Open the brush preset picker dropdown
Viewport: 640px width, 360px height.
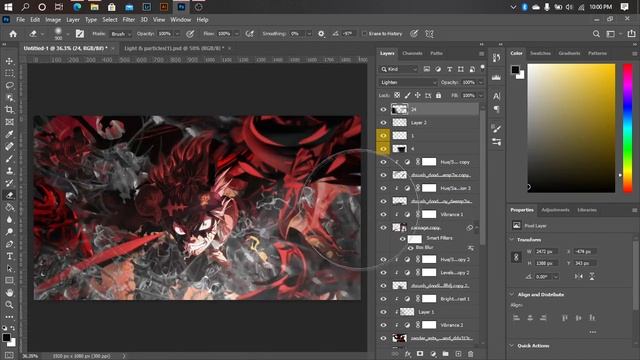[x=67, y=34]
